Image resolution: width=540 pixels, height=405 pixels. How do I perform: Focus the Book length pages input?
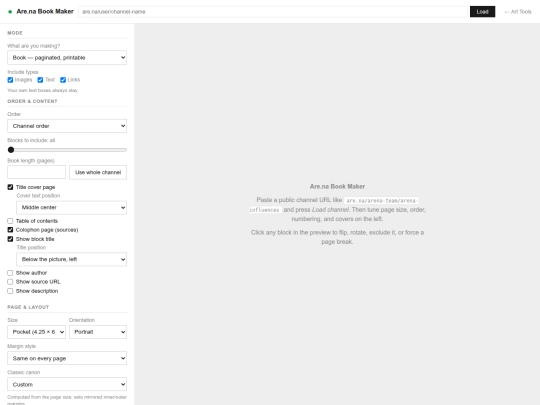pyautogui.click(x=37, y=172)
